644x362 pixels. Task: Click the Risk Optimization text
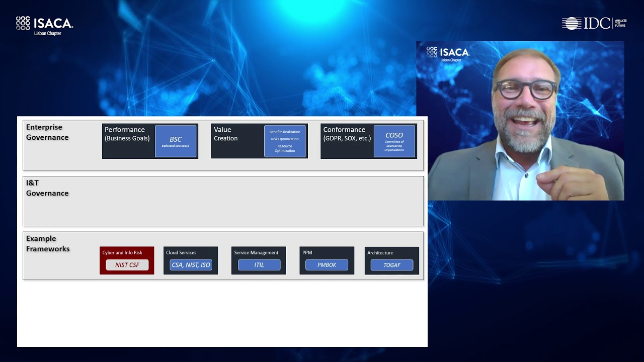[x=285, y=139]
